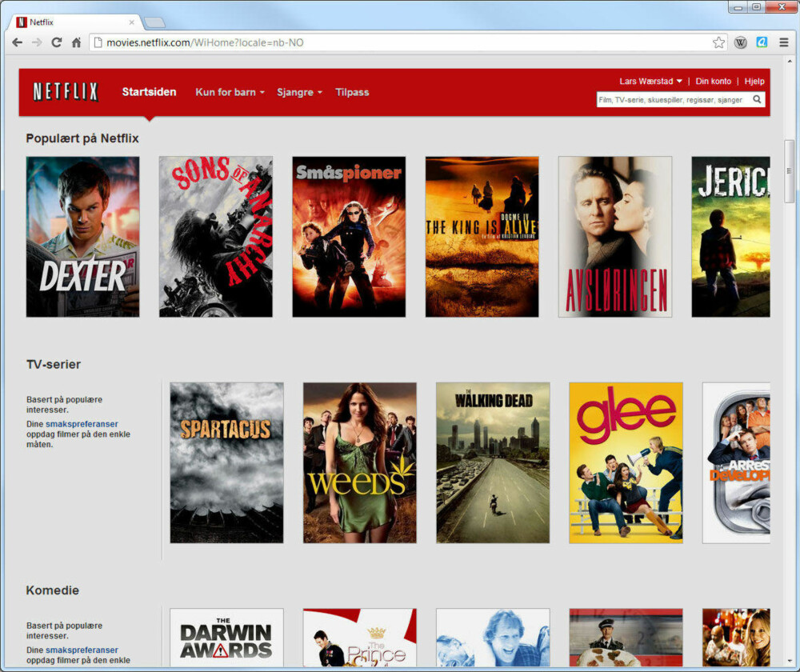The height and width of the screenshot is (672, 800).
Task: Open The Darwin Awards poster
Action: click(x=226, y=638)
